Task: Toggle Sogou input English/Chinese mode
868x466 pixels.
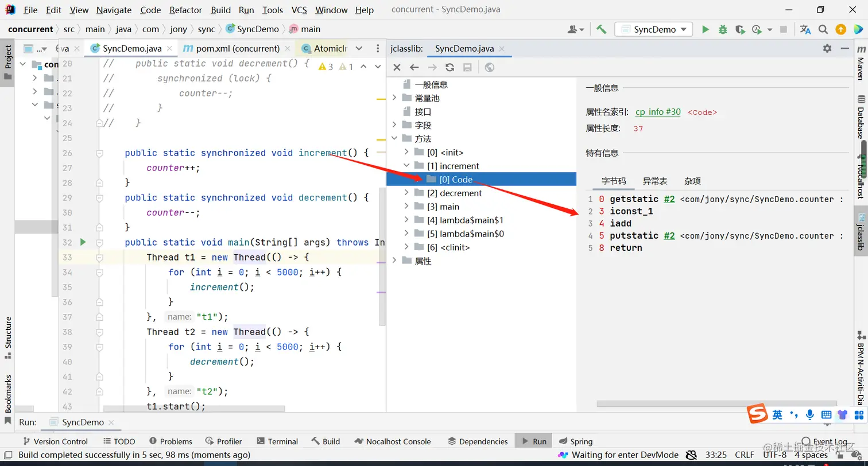Action: pos(777,414)
